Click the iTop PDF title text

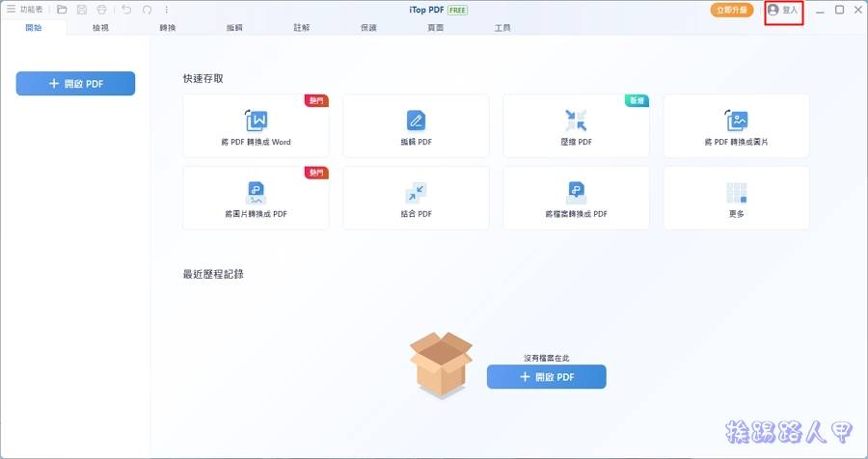tap(427, 11)
